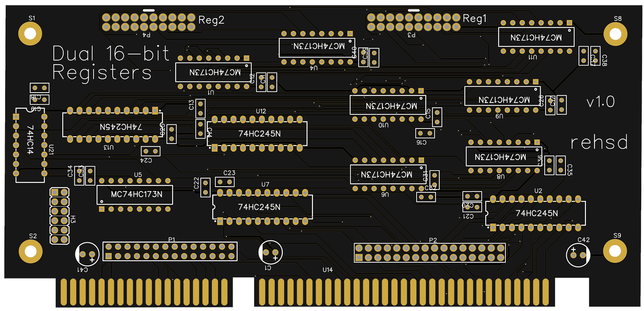644x311 pixels.
Task: Select the U4 MC74HC173N chip outline
Action: [x=317, y=48]
